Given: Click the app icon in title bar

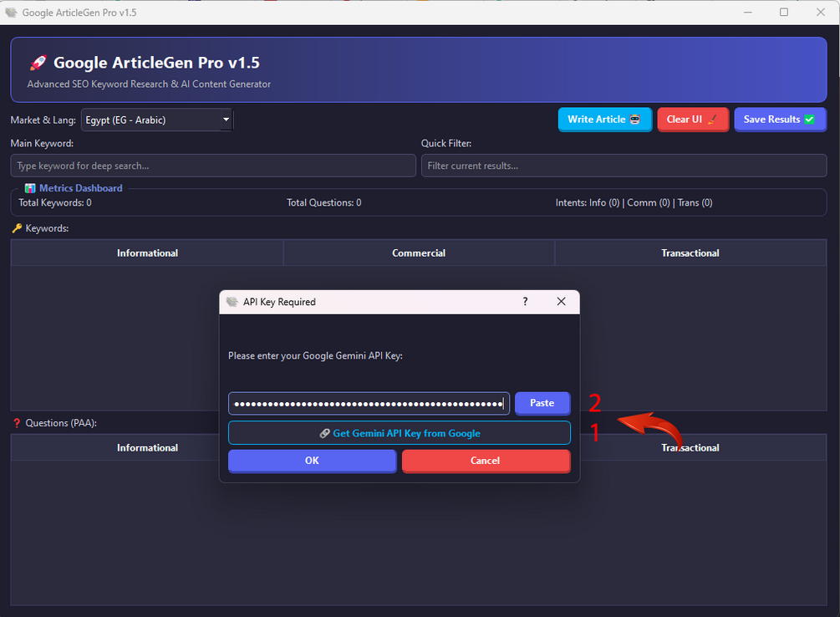Looking at the screenshot, I should tap(11, 13).
